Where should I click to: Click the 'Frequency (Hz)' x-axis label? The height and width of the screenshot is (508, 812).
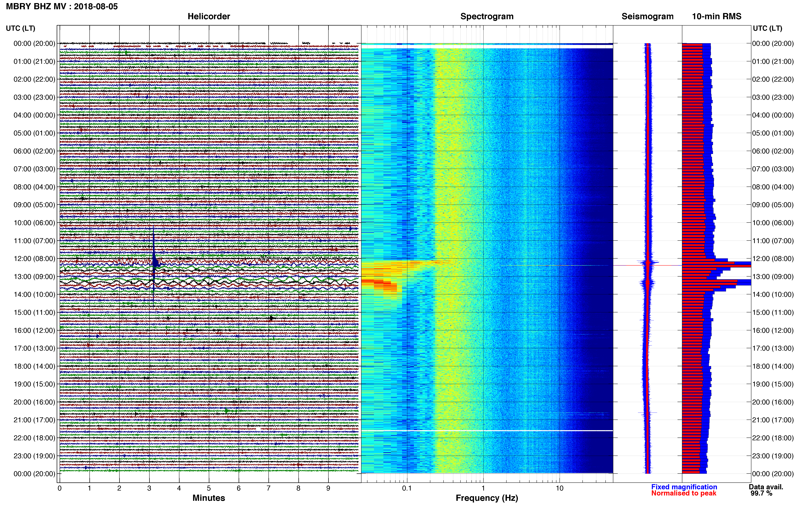(487, 498)
